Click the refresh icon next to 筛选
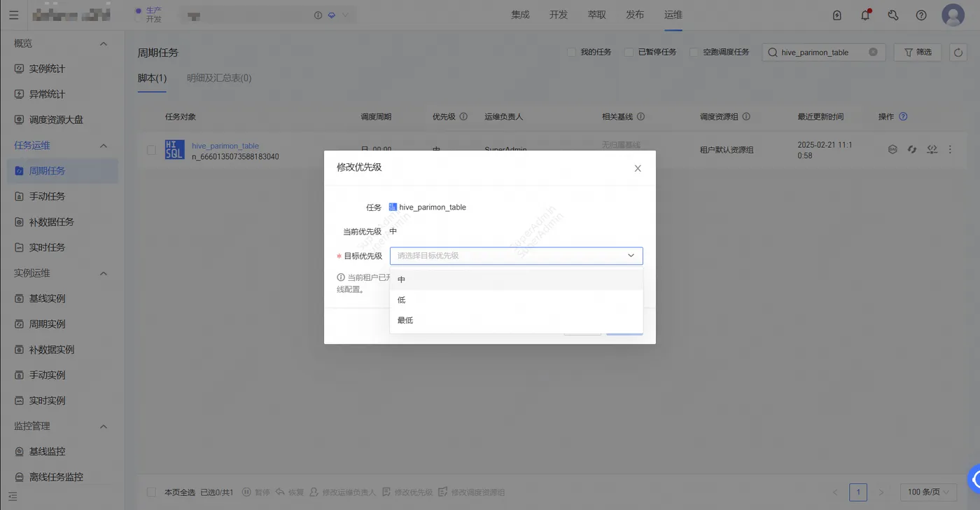Viewport: 980px width, 510px height. point(959,52)
